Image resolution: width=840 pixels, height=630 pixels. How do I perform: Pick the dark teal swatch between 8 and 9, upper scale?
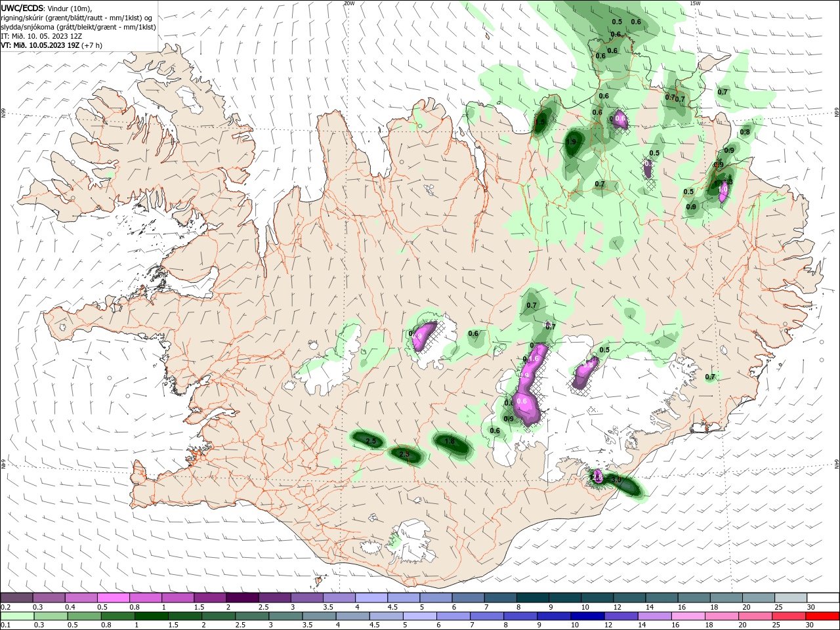pyautogui.click(x=532, y=598)
